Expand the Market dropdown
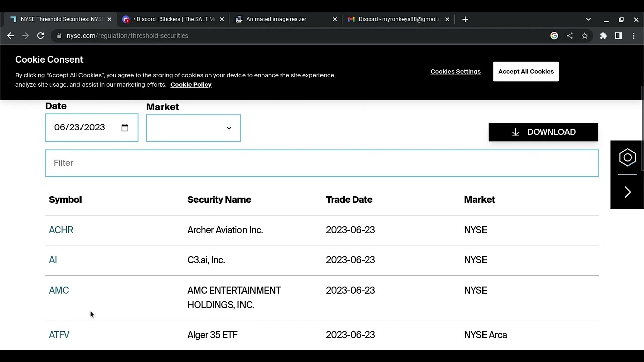 [194, 128]
